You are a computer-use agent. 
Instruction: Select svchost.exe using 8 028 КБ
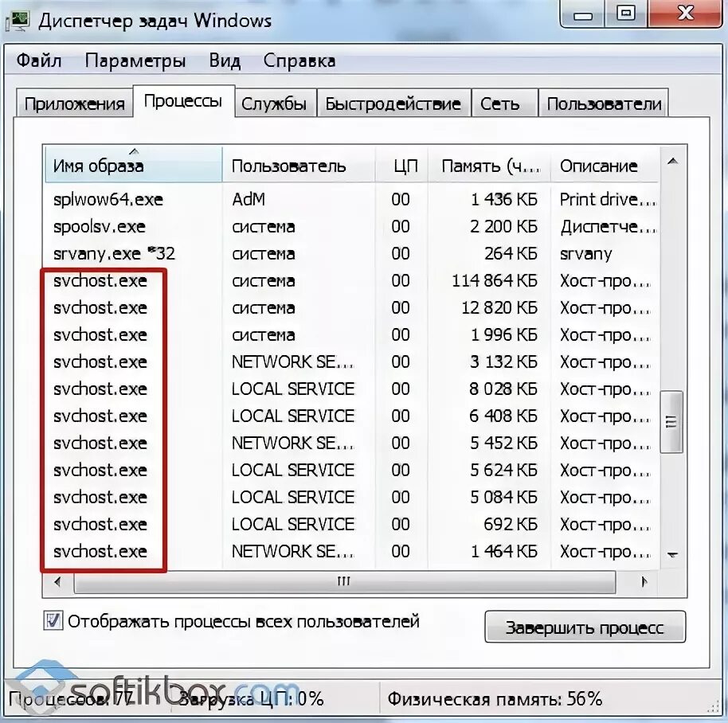[x=351, y=389]
